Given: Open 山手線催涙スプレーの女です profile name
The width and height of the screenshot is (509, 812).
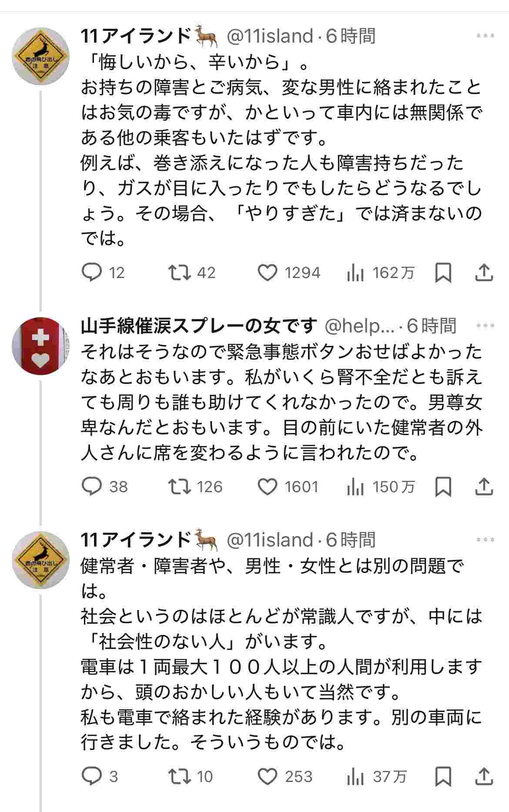Looking at the screenshot, I should tap(198, 326).
